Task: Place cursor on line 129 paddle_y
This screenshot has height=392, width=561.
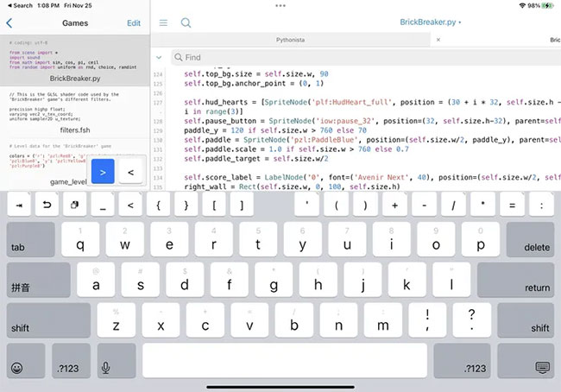Action: (x=275, y=130)
